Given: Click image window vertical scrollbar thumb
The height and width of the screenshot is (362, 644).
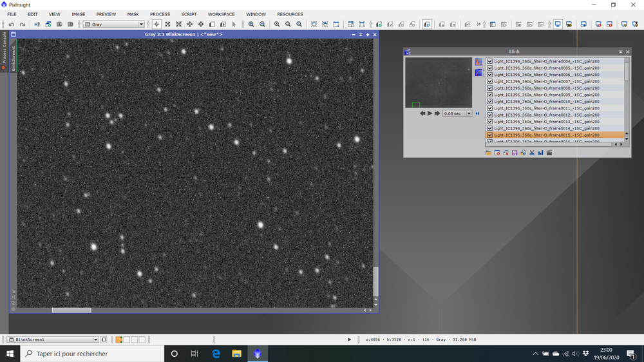Looking at the screenshot, I should point(375,281).
